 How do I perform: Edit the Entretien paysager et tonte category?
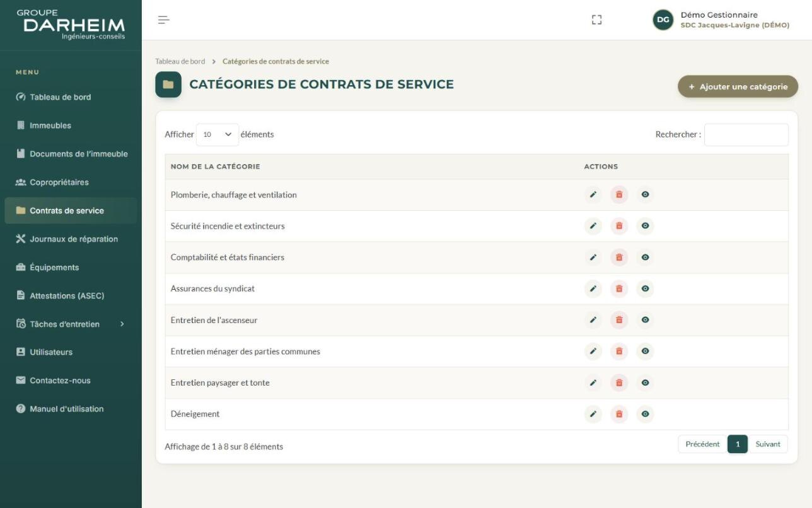coord(593,383)
